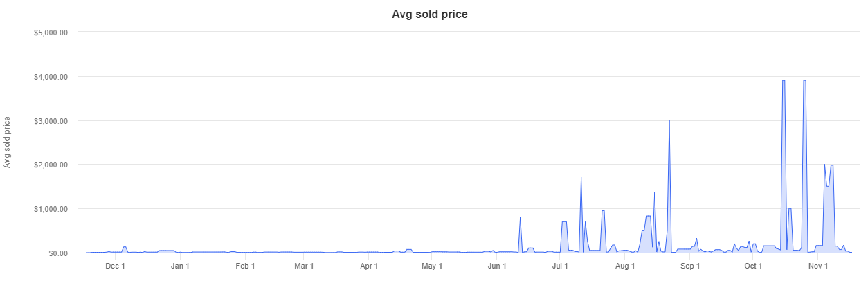Select the Dec 1 date label
The width and height of the screenshot is (868, 281).
click(x=114, y=266)
